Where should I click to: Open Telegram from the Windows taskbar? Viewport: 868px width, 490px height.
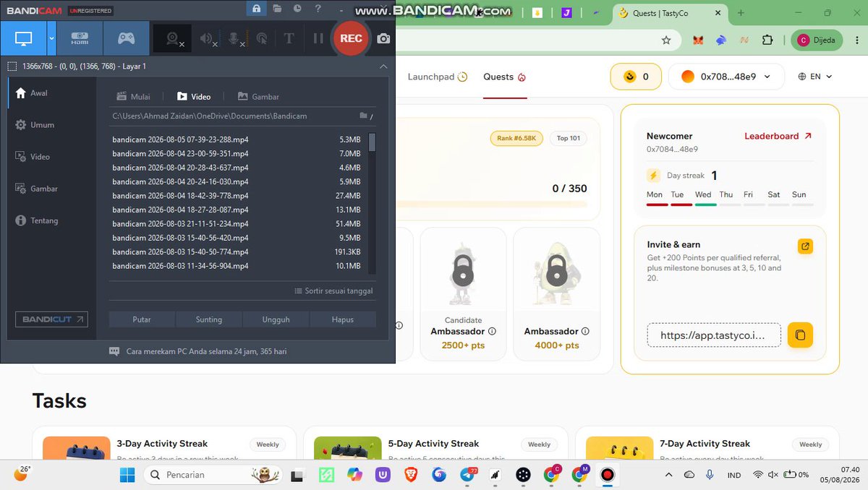pyautogui.click(x=468, y=475)
